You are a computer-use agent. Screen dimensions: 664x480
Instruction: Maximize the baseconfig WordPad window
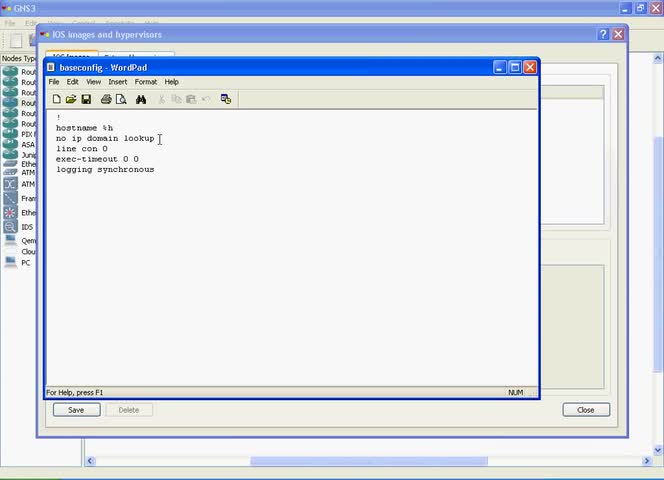(515, 67)
